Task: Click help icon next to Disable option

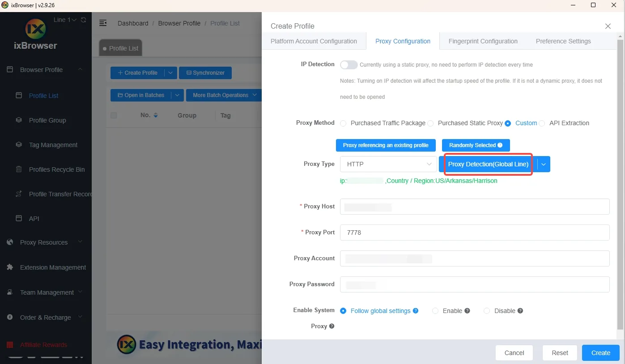Action: point(520,311)
